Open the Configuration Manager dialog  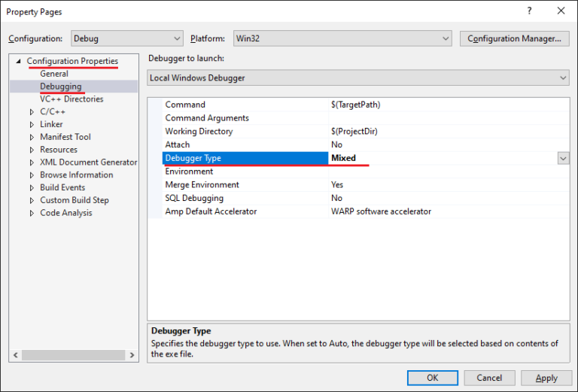click(x=514, y=38)
